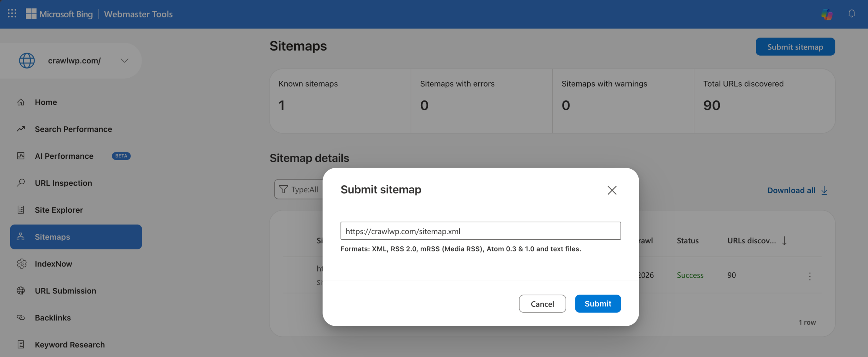Cancel the Submit sitemap dialog

(542, 304)
